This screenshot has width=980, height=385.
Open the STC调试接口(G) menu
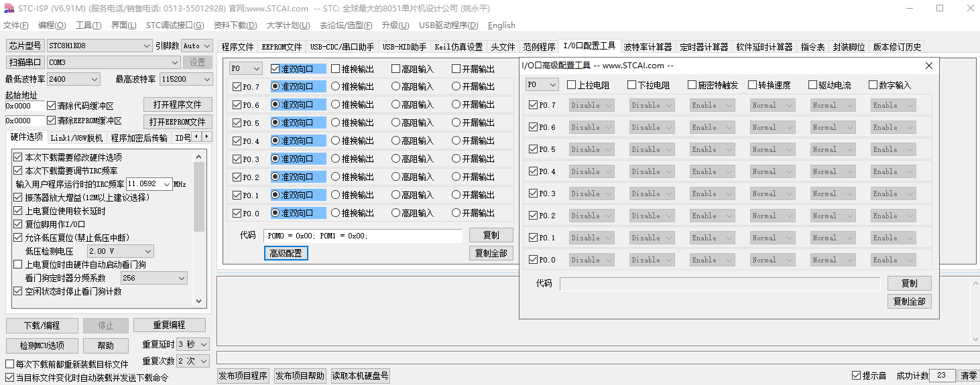(x=175, y=25)
